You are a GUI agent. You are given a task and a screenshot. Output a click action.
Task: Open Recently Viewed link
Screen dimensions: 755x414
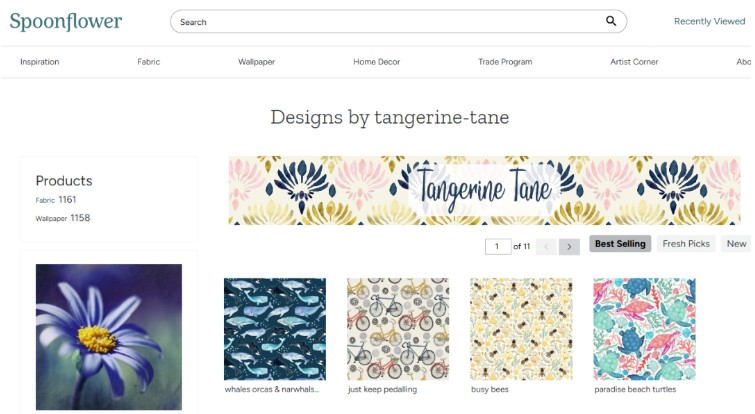click(709, 21)
